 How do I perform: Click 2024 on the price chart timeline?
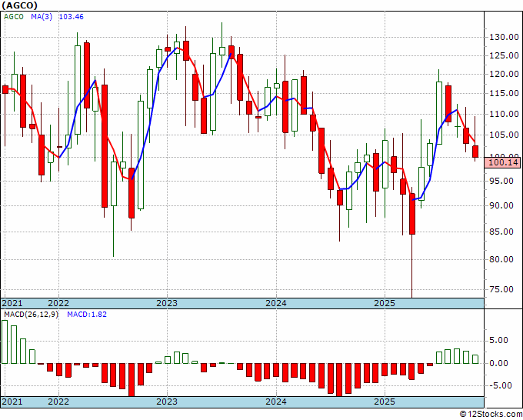276,303
